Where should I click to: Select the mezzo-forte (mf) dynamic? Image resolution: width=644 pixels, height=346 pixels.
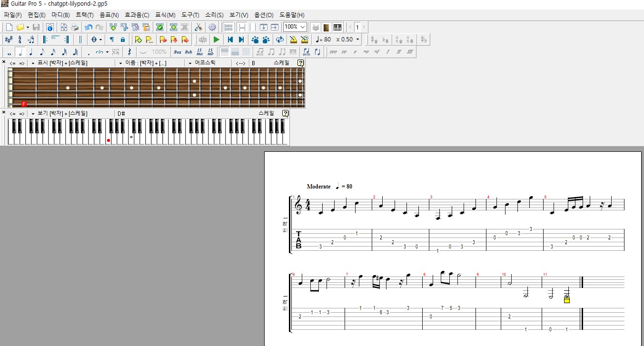[377, 52]
